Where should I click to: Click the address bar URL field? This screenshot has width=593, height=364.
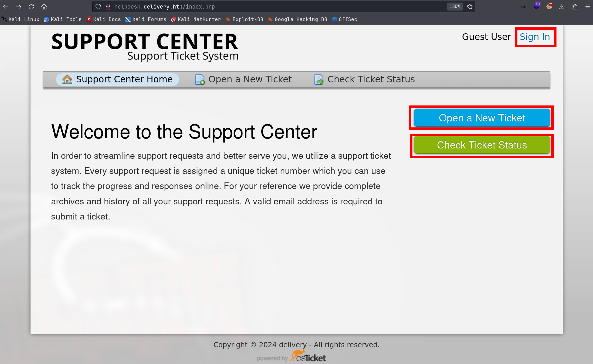[274, 7]
